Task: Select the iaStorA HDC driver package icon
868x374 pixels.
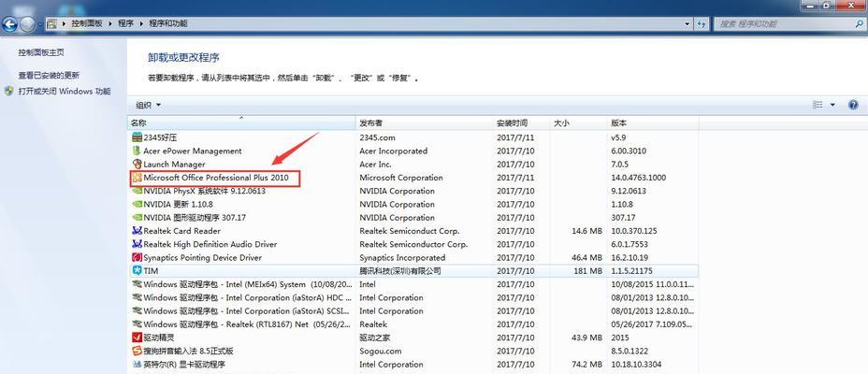Action: coord(137,297)
